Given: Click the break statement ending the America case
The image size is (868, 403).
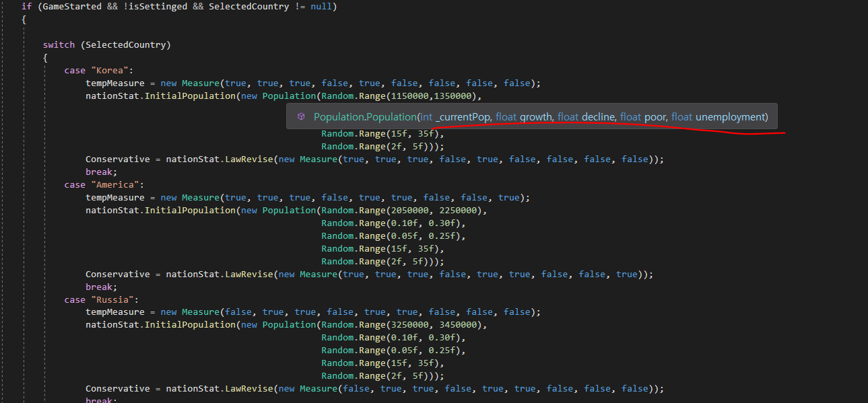Looking at the screenshot, I should [x=101, y=287].
